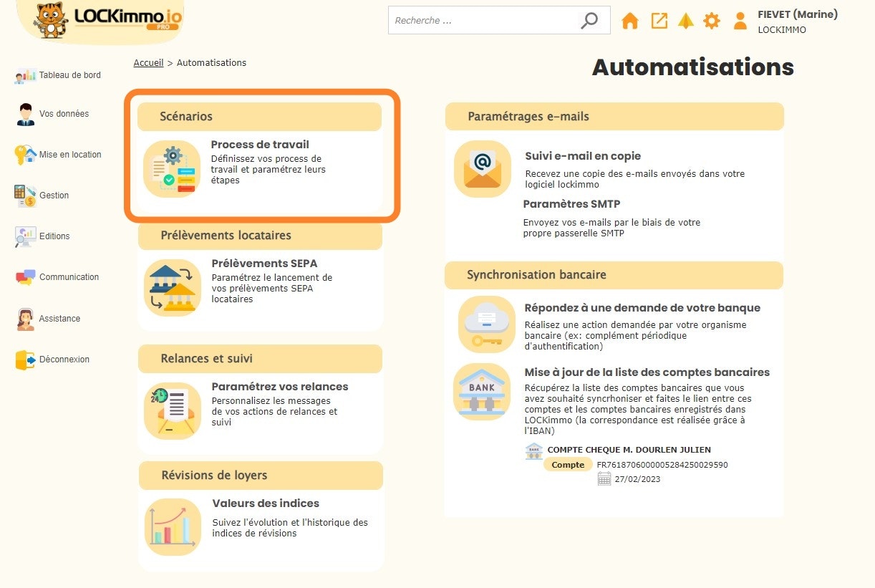Click the Mise en location key icon

(x=25, y=155)
